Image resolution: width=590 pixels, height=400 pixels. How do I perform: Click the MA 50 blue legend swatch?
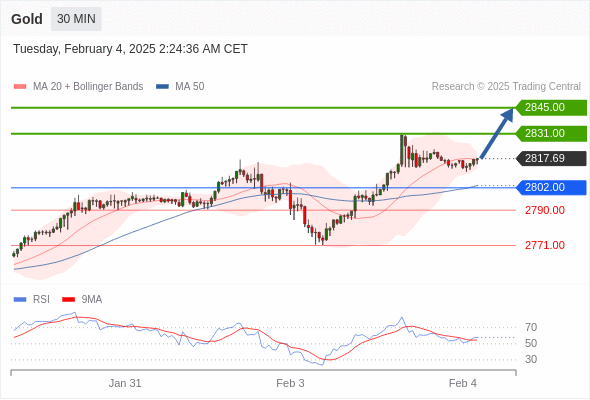(x=162, y=87)
